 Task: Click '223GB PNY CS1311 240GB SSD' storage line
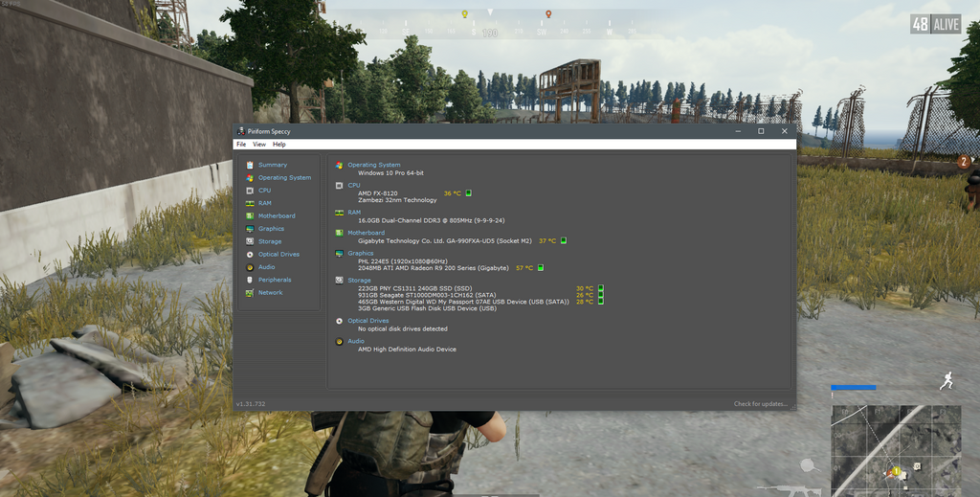(415, 288)
